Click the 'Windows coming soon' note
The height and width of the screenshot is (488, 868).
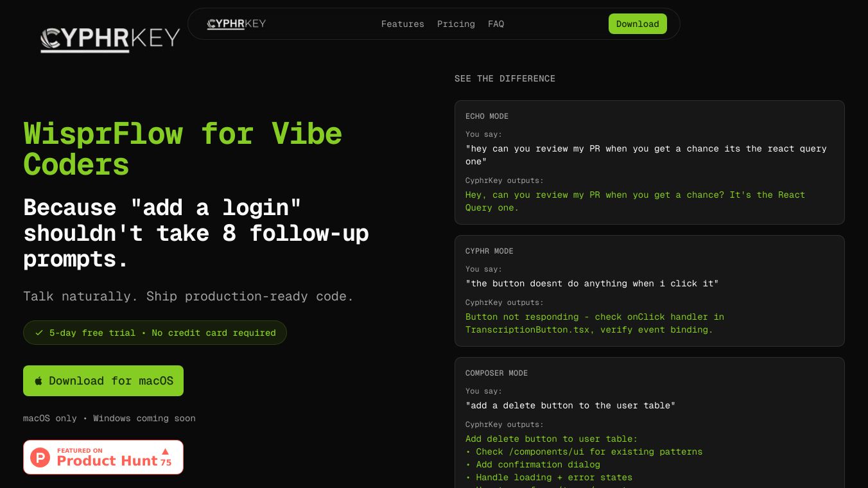coord(144,418)
